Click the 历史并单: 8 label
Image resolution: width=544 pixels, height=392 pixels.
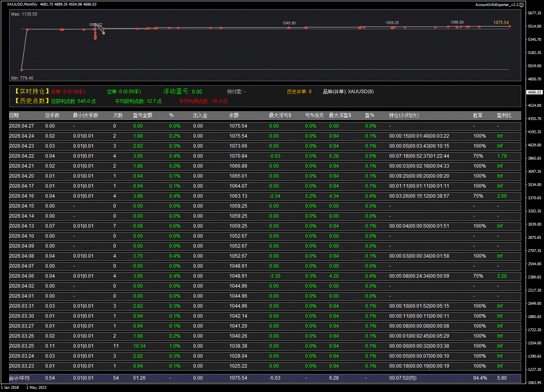(x=299, y=92)
